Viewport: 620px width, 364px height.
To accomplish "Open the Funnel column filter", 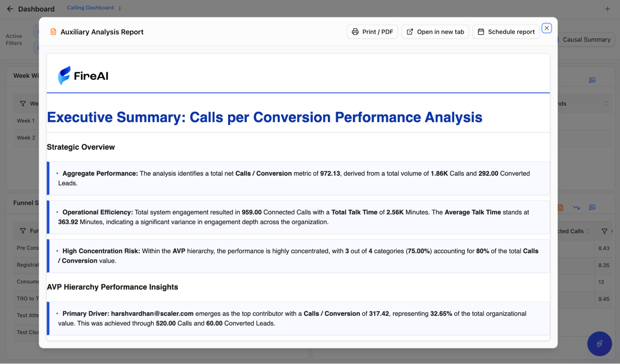I will (23, 231).
